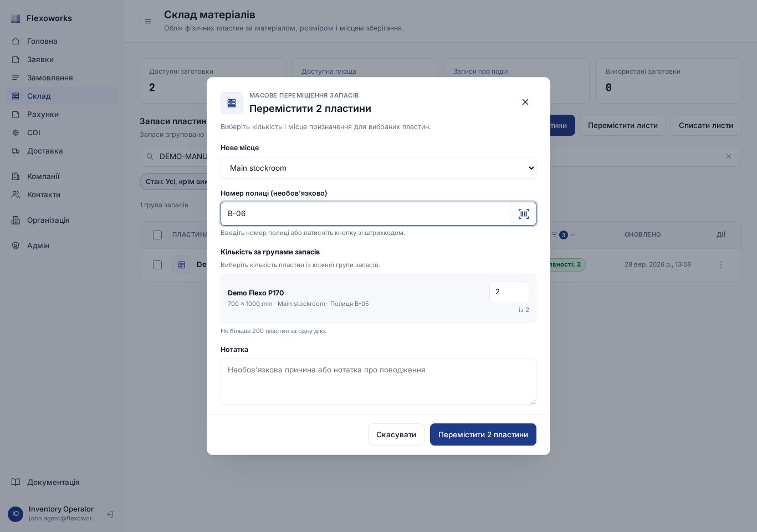Image resolution: width=757 pixels, height=532 pixels.
Task: Click the Контакти people icon
Action: tap(16, 195)
